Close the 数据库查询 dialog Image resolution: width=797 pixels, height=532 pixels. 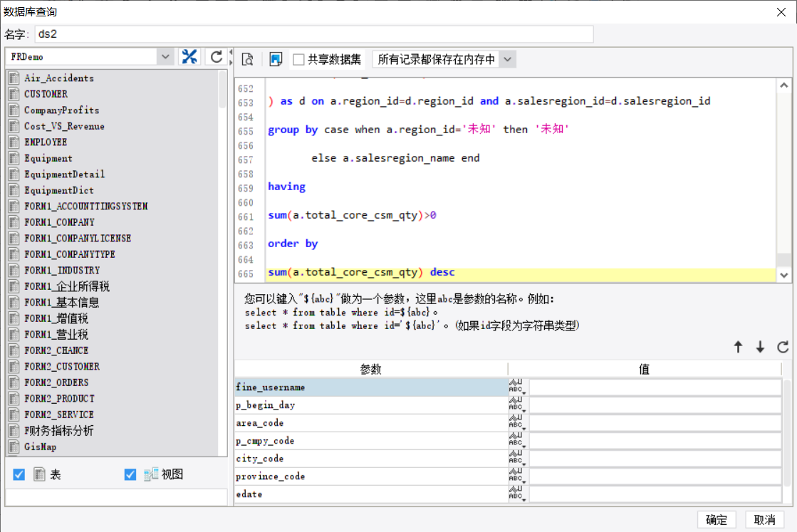tap(781, 11)
